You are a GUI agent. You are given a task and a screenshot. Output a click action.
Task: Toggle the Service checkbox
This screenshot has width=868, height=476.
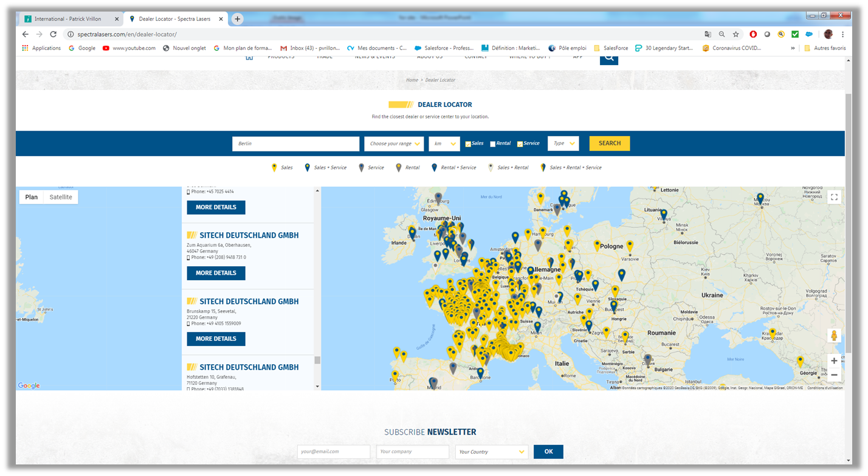pyautogui.click(x=520, y=144)
